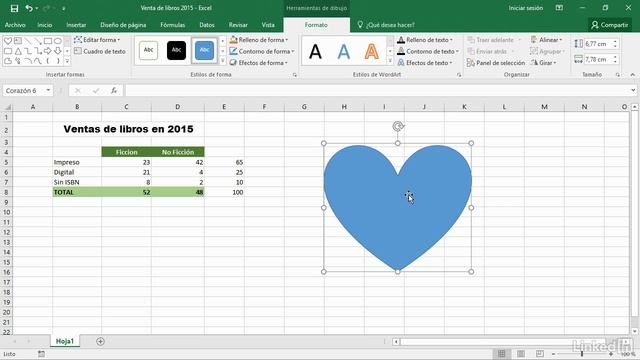Open Estilos de WordArt dialog launcher
Image resolution: width=640 pixels, height=360 pixels.
459,75
